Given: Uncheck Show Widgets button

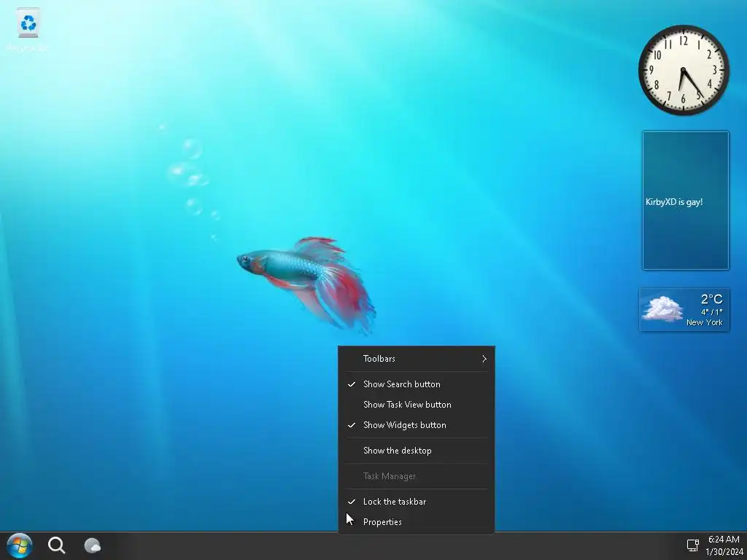Looking at the screenshot, I should point(417,425).
